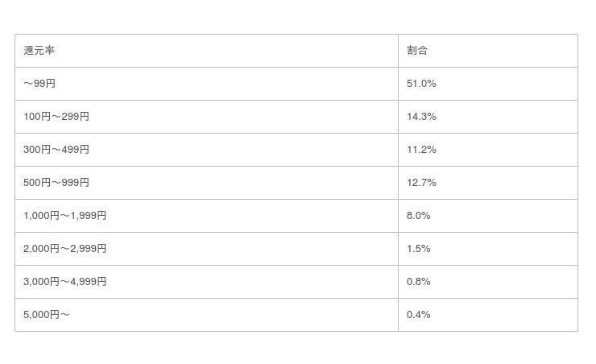
Task: Click the 0.8% value cell
Action: pos(488,282)
